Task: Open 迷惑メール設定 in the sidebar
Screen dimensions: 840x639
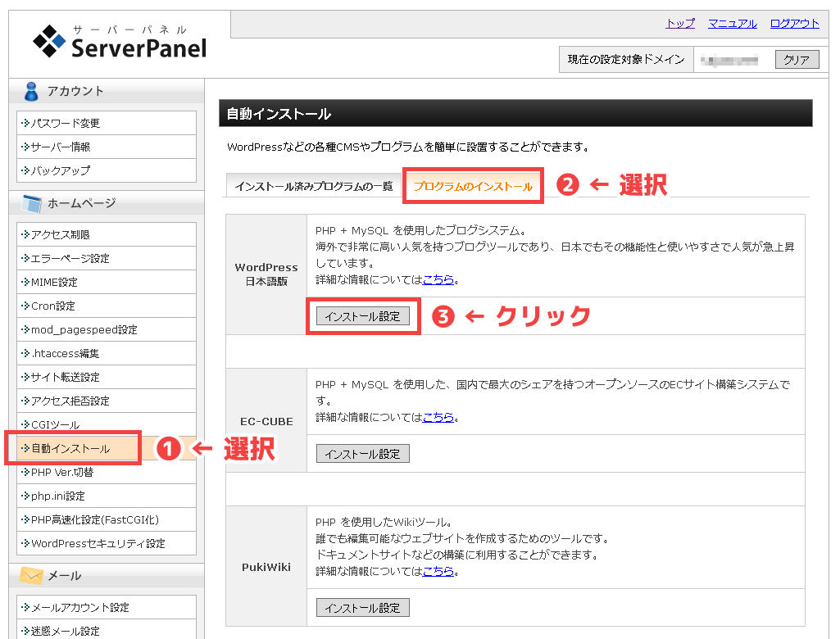Action: 107,631
